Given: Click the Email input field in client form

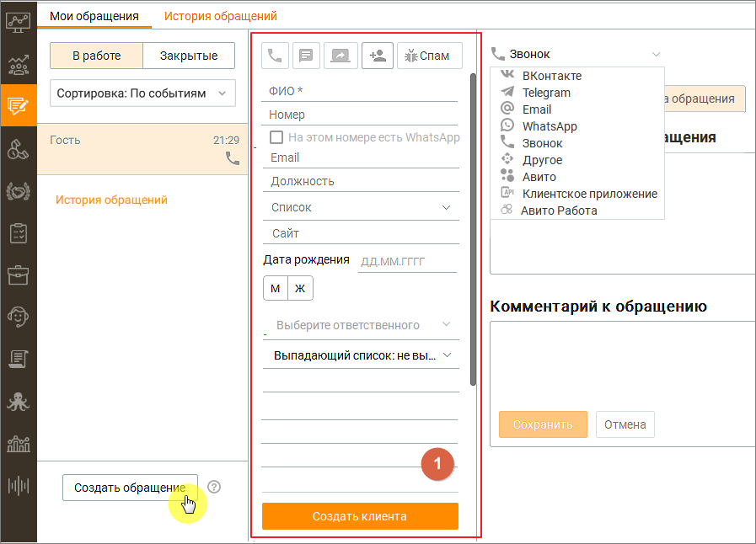Looking at the screenshot, I should 361,157.
